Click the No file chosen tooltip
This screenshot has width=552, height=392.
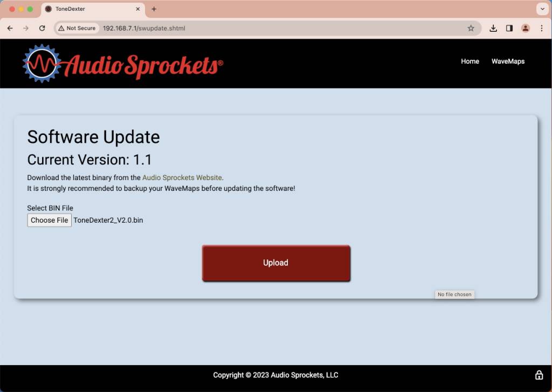[x=454, y=294]
